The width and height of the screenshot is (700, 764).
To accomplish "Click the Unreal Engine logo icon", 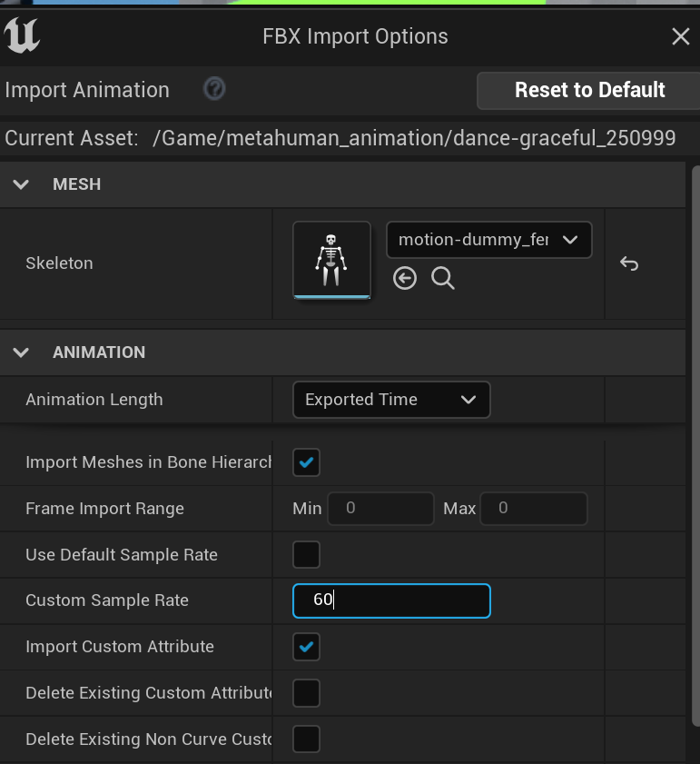I will [22, 36].
